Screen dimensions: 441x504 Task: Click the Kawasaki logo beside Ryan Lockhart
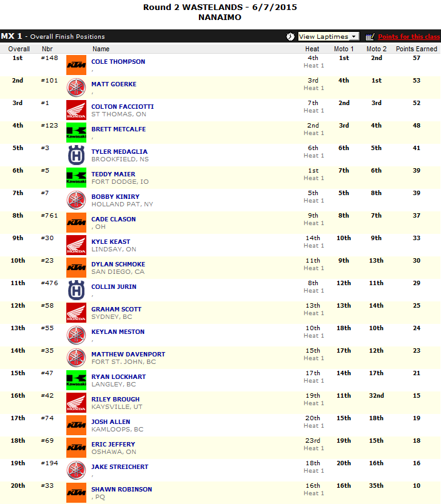[76, 380]
